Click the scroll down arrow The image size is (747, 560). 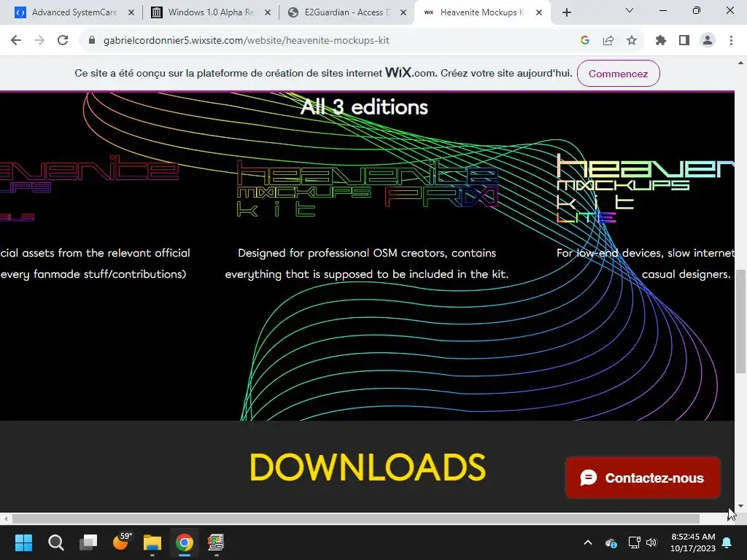pos(741,506)
